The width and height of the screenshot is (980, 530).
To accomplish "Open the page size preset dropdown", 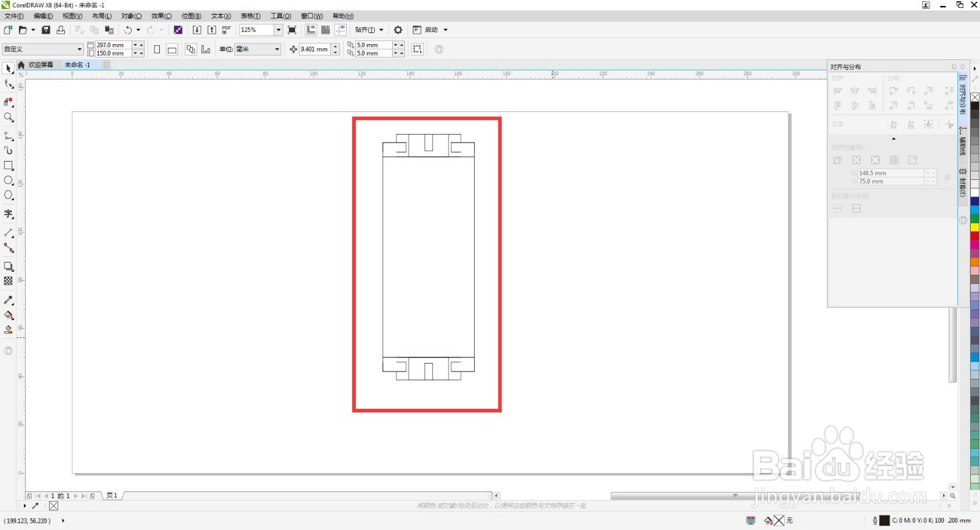I will point(79,49).
